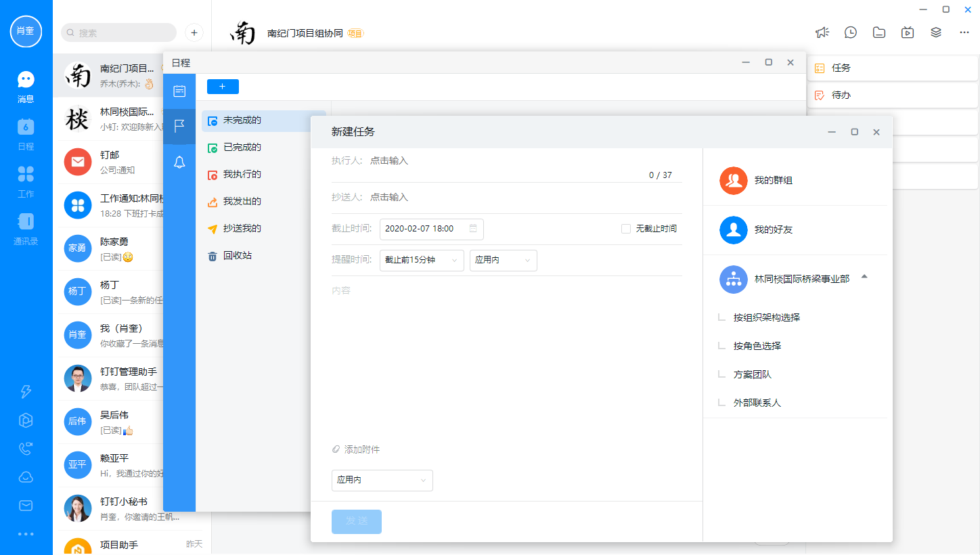Image resolution: width=980 pixels, height=555 pixels.
Task: Select the flag tasks icon in 日程 window
Action: click(x=179, y=126)
